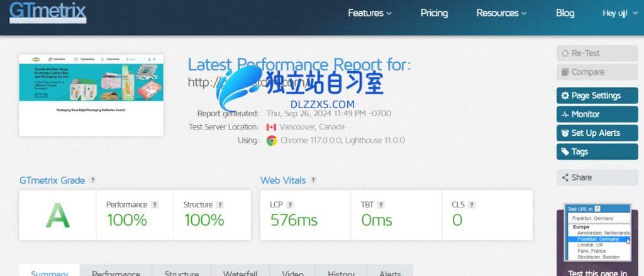Viewport: 644px width, 276px height.
Task: Click the tag icon on Tags button
Action: (x=565, y=152)
